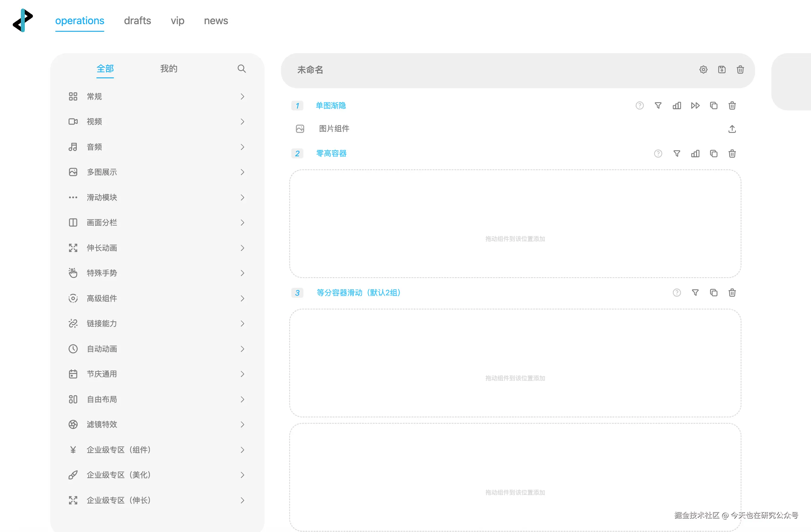
Task: Click help question icon on the 零高容器 row
Action: pyautogui.click(x=658, y=153)
